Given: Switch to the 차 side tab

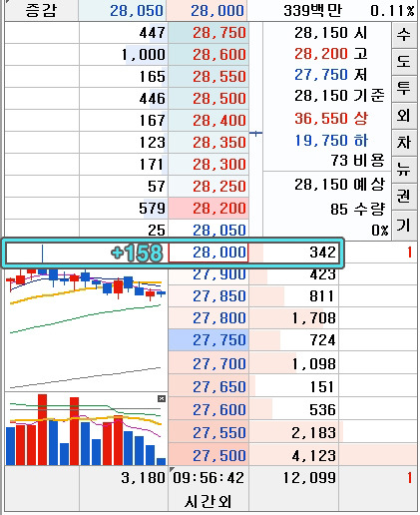Looking at the screenshot, I should point(404,143).
